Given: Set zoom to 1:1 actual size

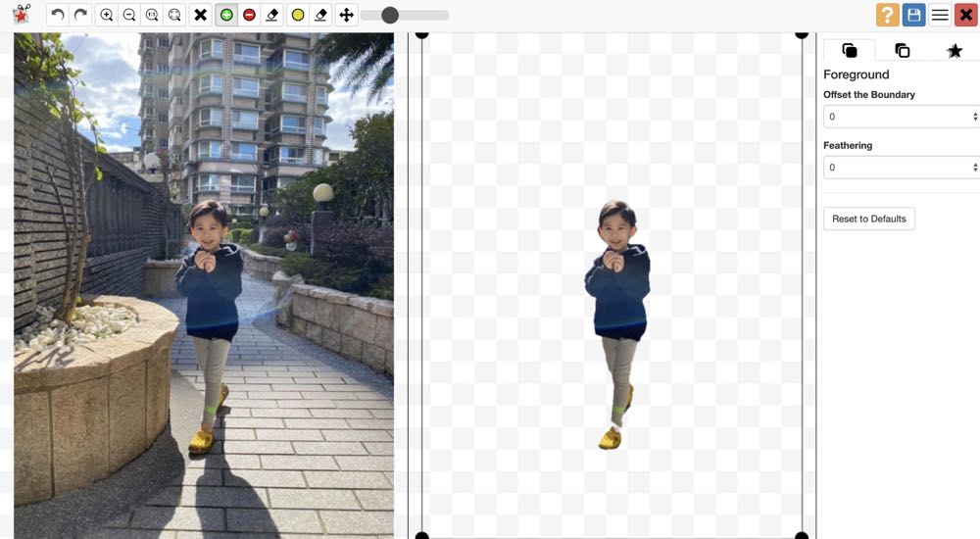Looking at the screenshot, I should pos(152,15).
